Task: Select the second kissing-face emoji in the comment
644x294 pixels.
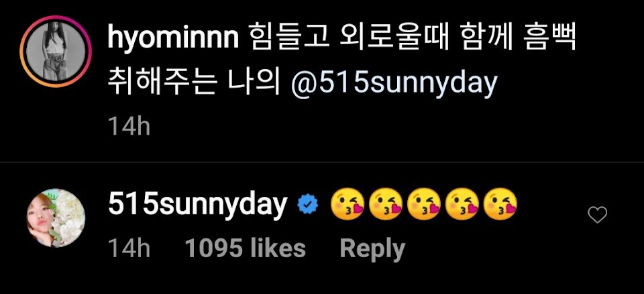Action: (385, 204)
